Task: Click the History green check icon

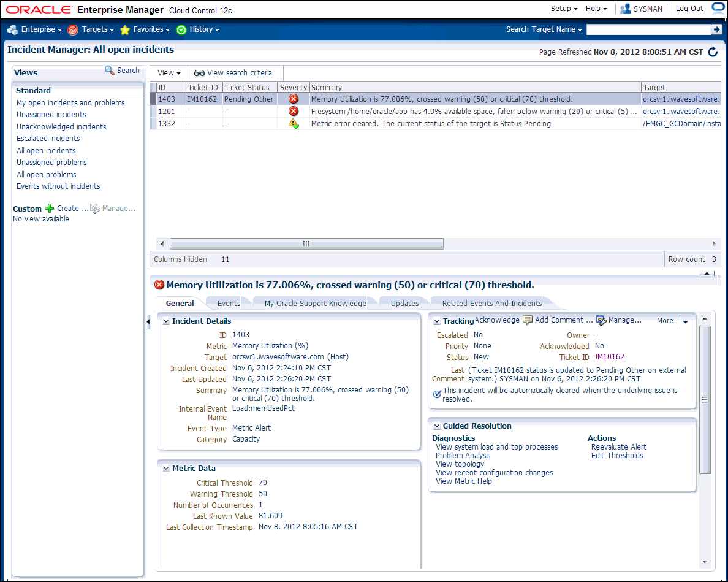Action: point(181,29)
